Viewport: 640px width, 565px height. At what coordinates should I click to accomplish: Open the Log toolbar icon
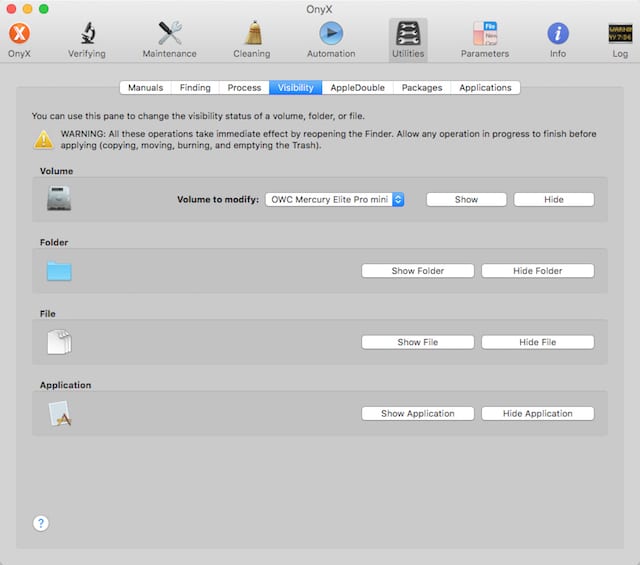(x=619, y=34)
